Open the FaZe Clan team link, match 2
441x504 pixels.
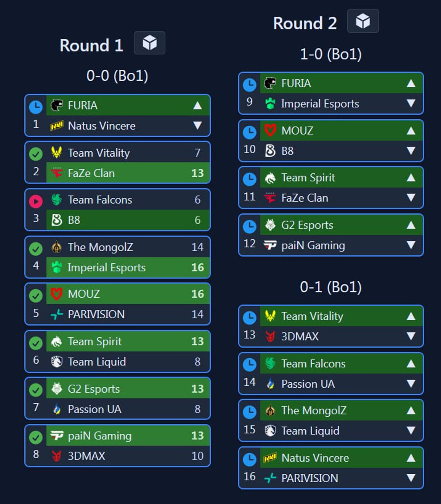(91, 173)
